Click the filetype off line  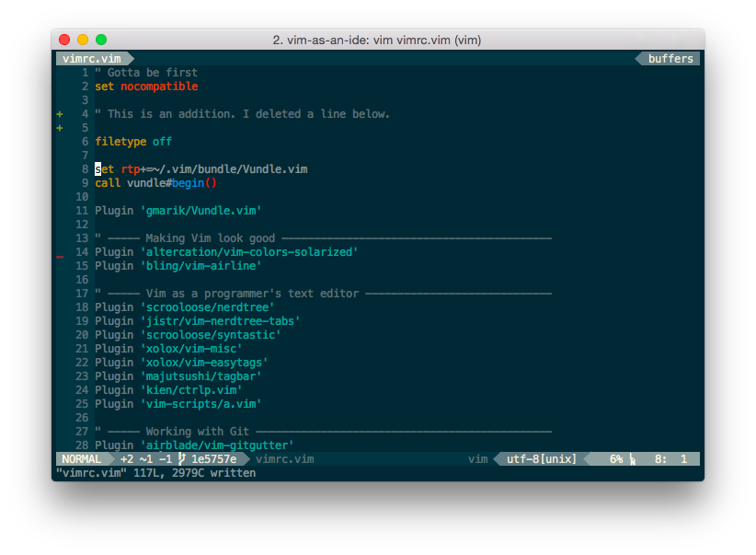click(x=133, y=142)
